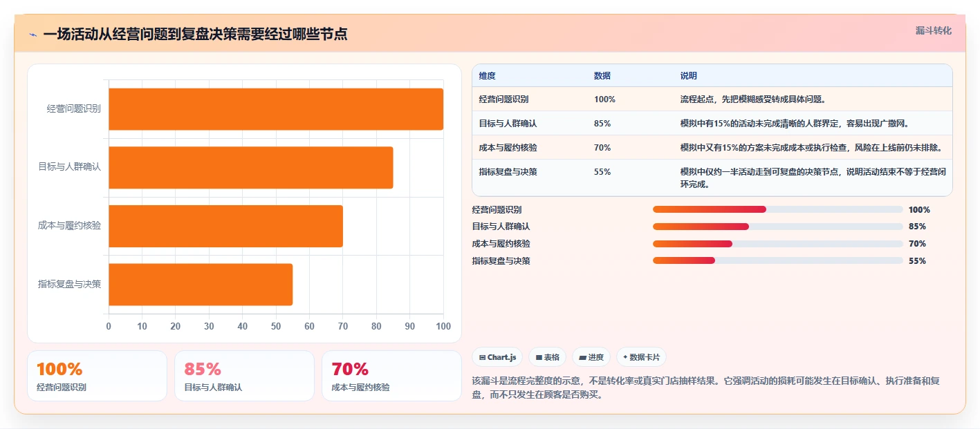Click the 100% value in the table
The width and height of the screenshot is (980, 429).
[x=604, y=99]
